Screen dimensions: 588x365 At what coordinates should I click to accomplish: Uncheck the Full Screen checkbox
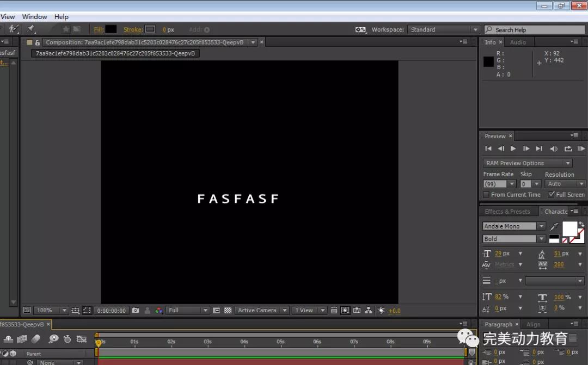pyautogui.click(x=552, y=195)
